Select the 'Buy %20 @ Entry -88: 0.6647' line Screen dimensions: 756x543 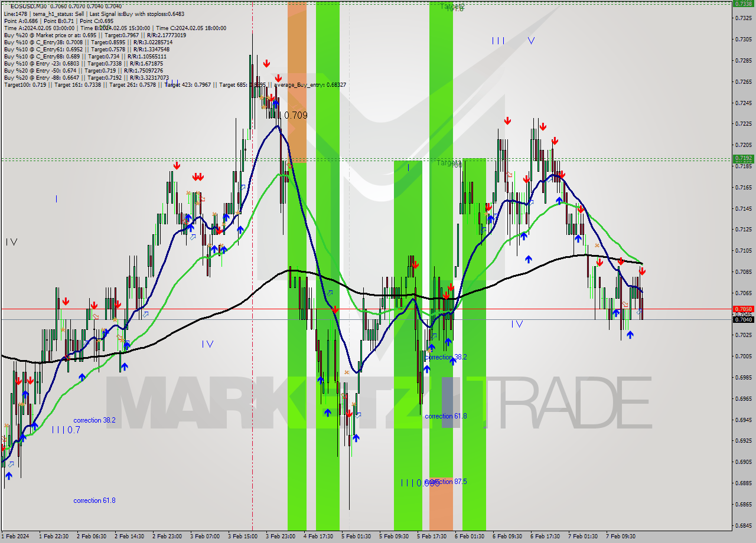[86, 77]
